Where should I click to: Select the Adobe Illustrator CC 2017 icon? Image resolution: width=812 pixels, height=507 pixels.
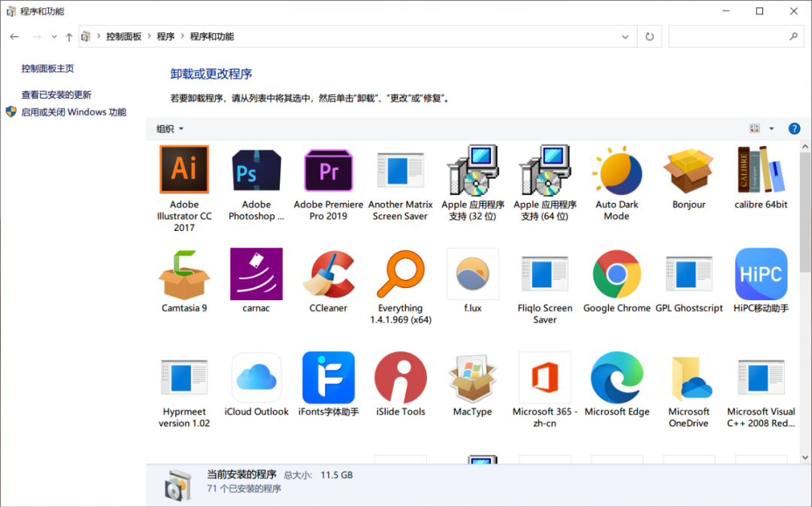click(x=184, y=169)
